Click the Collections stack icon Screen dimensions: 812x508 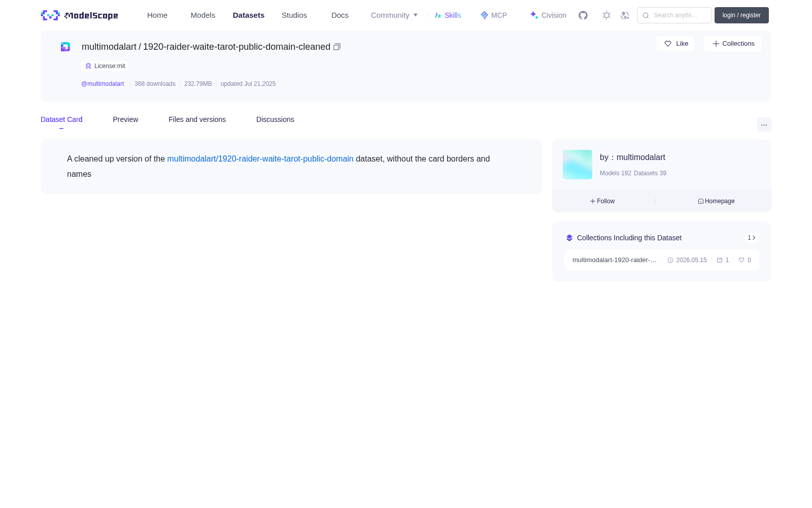[569, 238]
